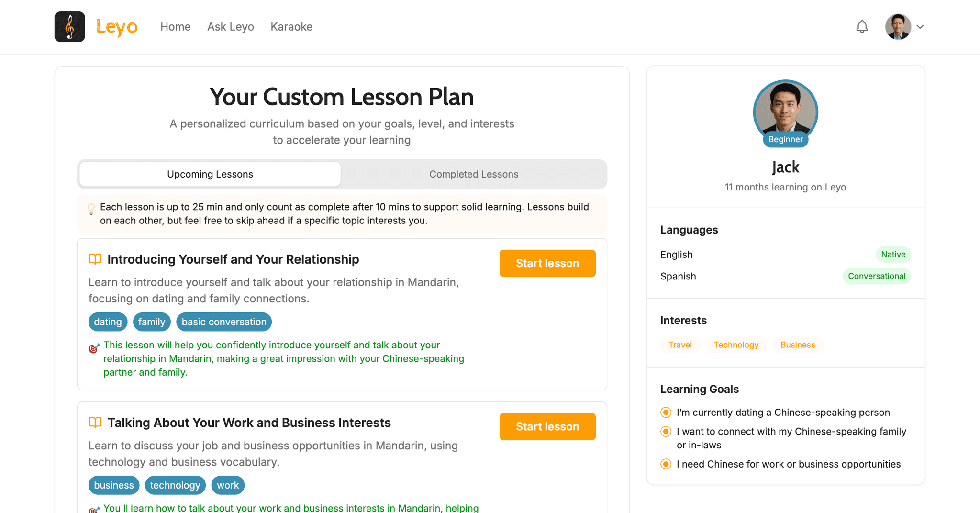This screenshot has height=513, width=980.
Task: Click the Travel interest tag
Action: [x=680, y=345]
